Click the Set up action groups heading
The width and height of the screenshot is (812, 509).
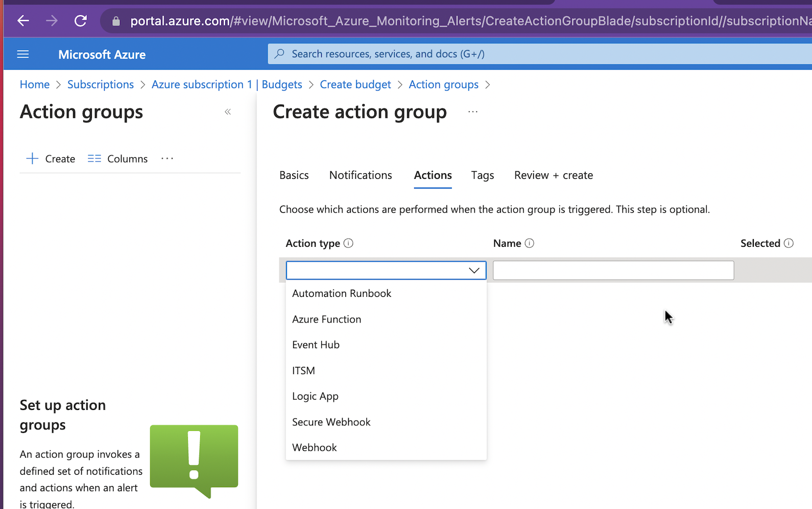[63, 415]
